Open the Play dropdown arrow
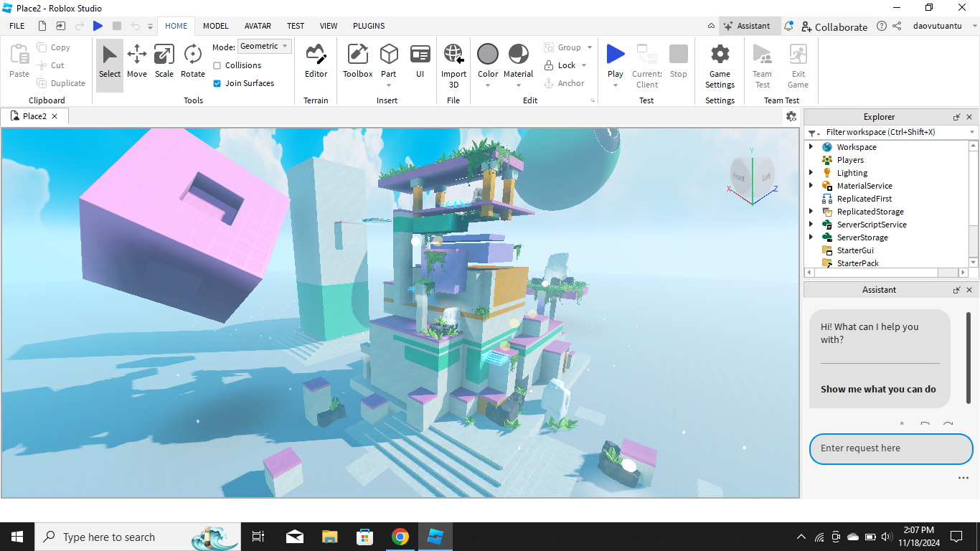Image resolution: width=980 pixels, height=551 pixels. (x=616, y=85)
